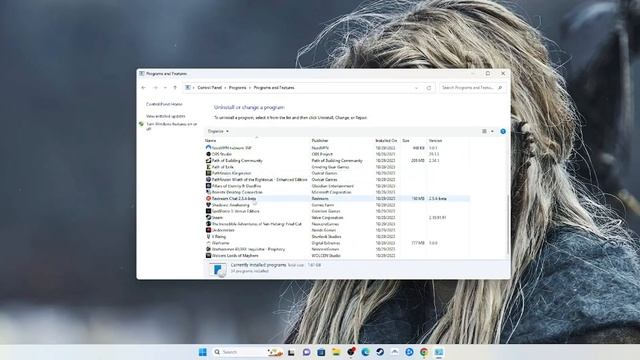Screen dimensions: 640x360
Task: Click the Path of Building Community icon
Action: (x=208, y=160)
